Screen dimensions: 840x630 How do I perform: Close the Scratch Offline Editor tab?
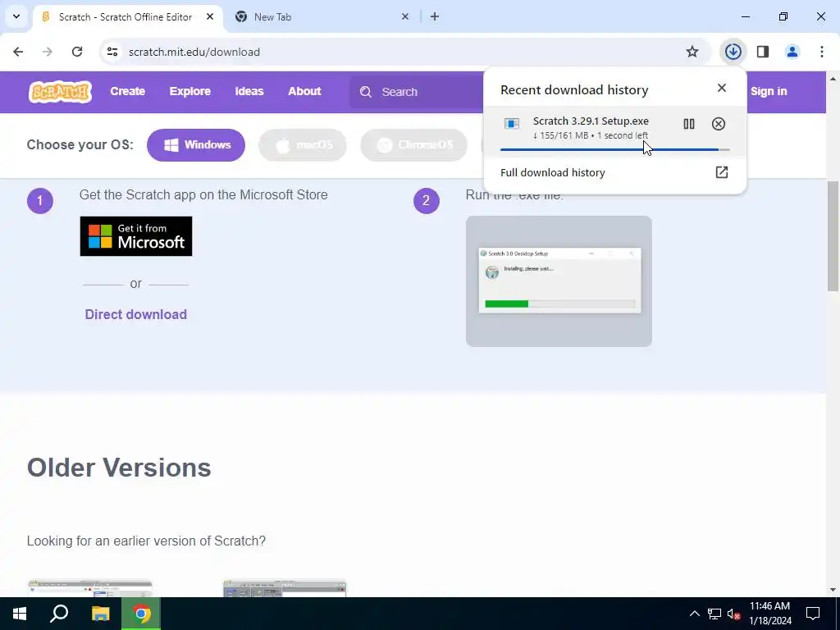210,16
